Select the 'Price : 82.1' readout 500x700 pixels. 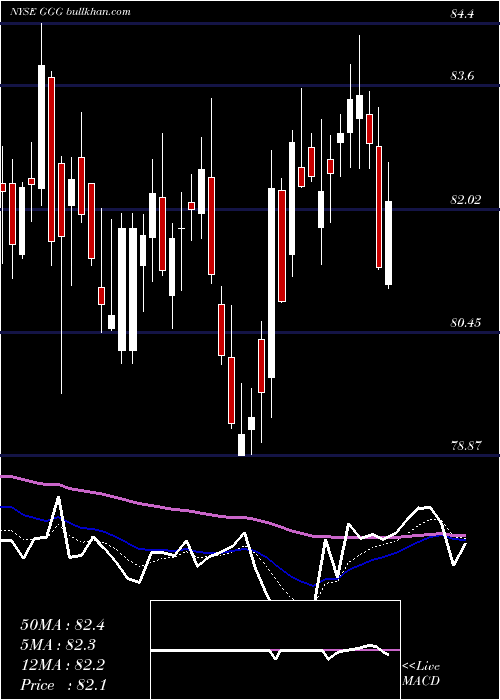[x=62, y=685]
